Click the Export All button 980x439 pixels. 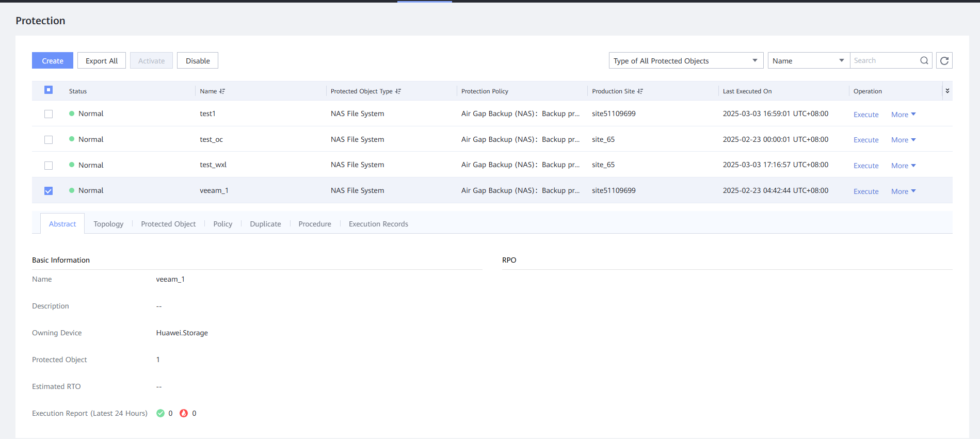coord(102,61)
